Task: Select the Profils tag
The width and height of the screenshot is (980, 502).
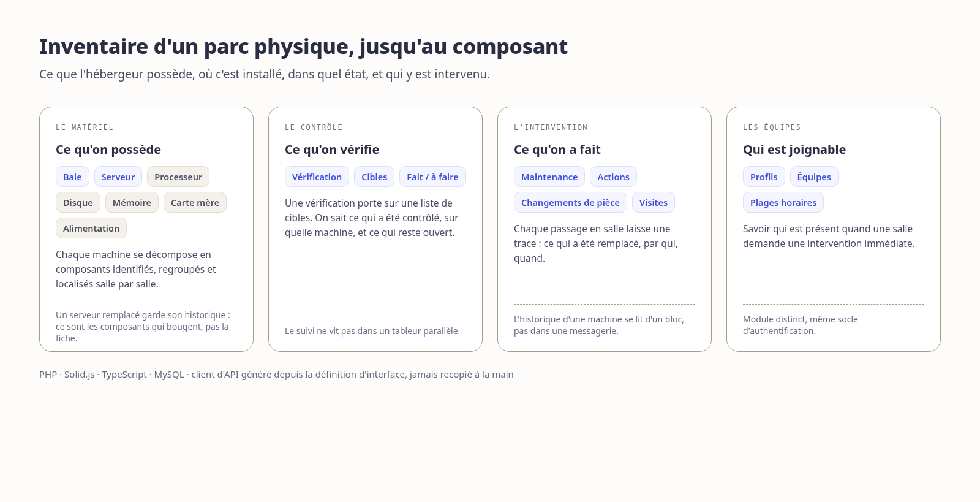Action: [764, 177]
